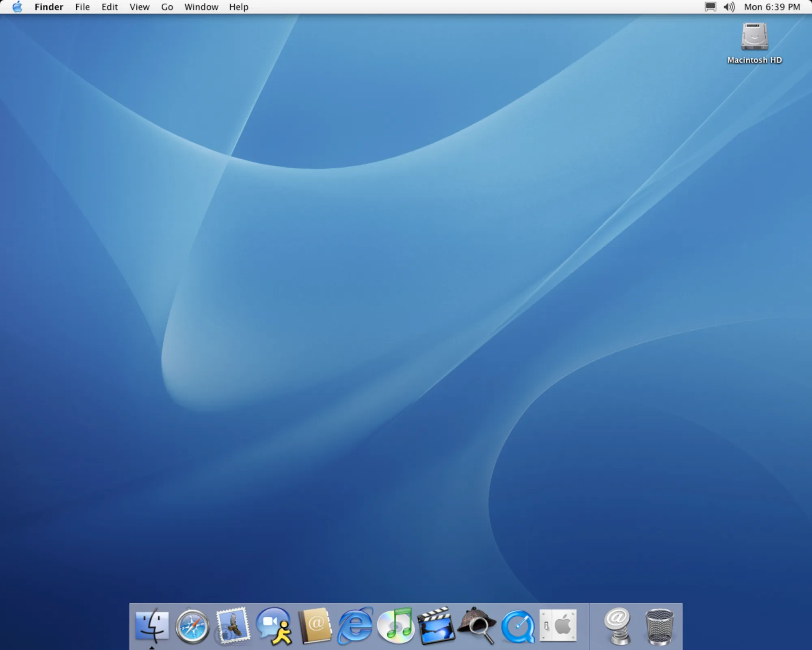This screenshot has height=650, width=812.
Task: Click the volume icon in the menu bar
Action: point(730,7)
